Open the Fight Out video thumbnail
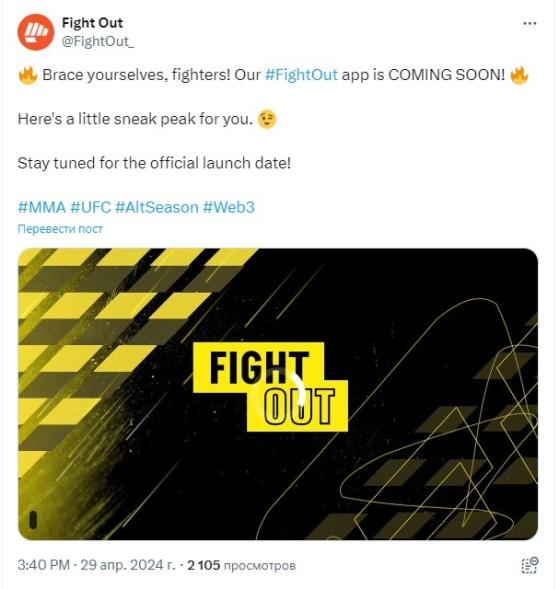 [x=278, y=394]
